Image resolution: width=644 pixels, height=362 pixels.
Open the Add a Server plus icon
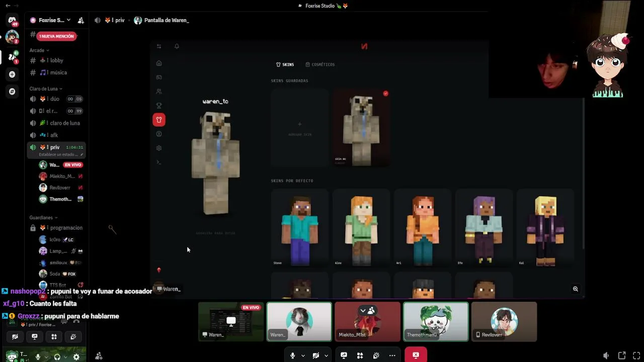click(12, 74)
